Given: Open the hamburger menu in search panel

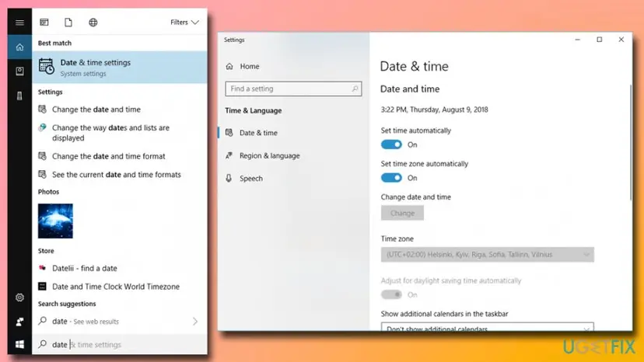Looking at the screenshot, I should 19,23.
